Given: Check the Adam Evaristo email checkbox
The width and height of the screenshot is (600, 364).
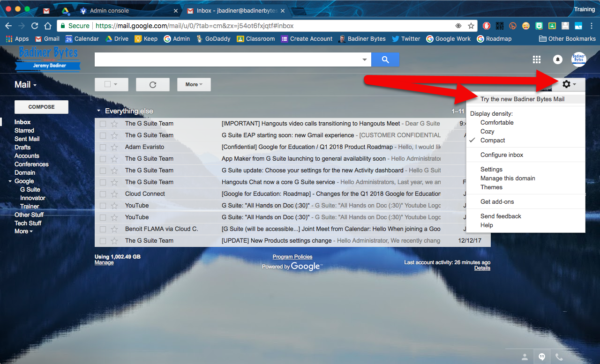Looking at the screenshot, I should tap(103, 147).
